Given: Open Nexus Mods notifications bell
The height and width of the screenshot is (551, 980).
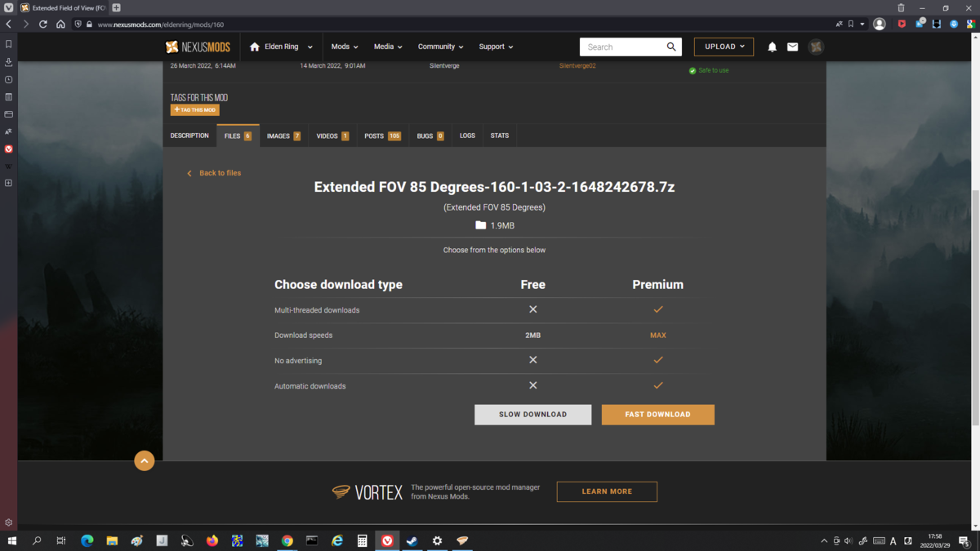Looking at the screenshot, I should coord(772,47).
